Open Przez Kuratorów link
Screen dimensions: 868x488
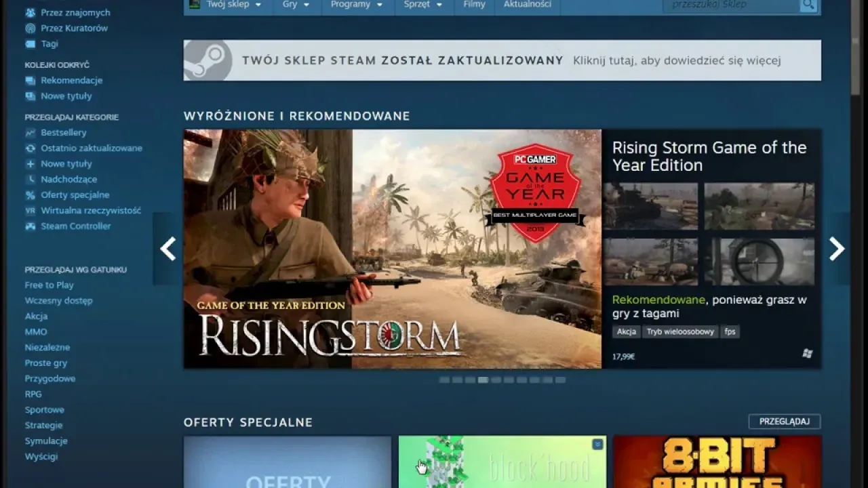(74, 28)
